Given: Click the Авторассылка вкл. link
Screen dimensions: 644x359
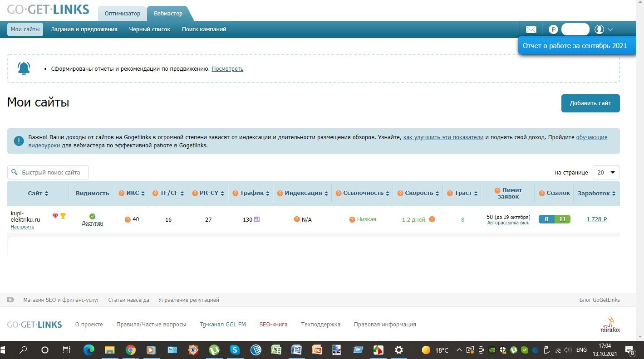Looking at the screenshot, I should click(x=508, y=223).
